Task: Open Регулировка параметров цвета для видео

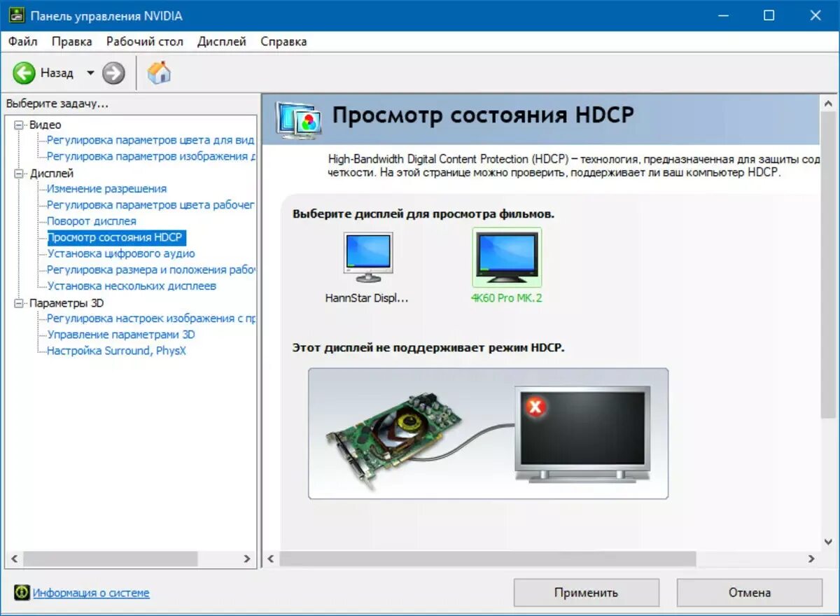Action: coord(150,140)
